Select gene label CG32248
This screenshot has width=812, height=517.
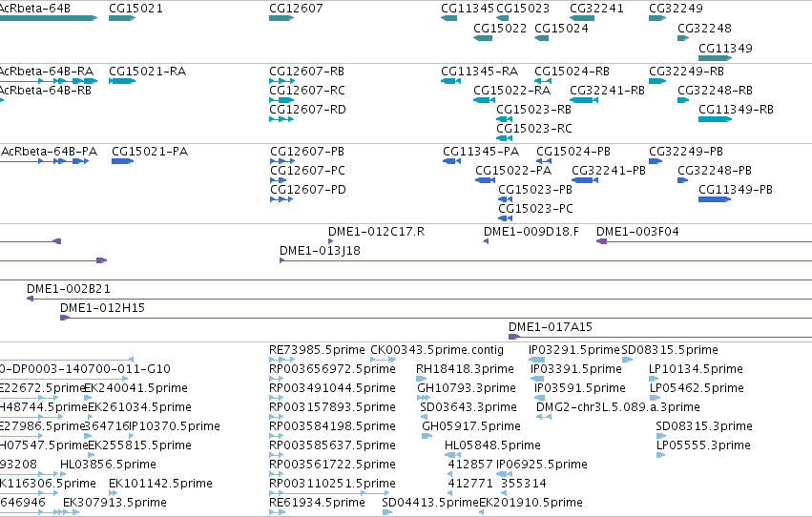pos(705,28)
